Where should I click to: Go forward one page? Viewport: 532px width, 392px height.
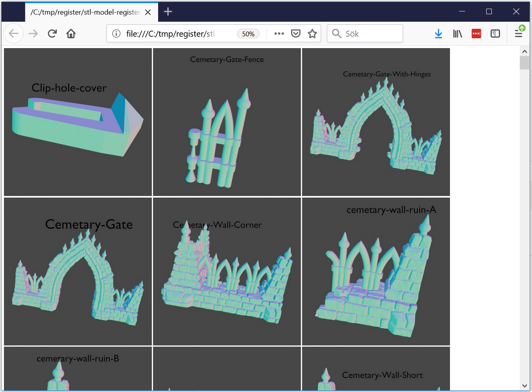(33, 34)
